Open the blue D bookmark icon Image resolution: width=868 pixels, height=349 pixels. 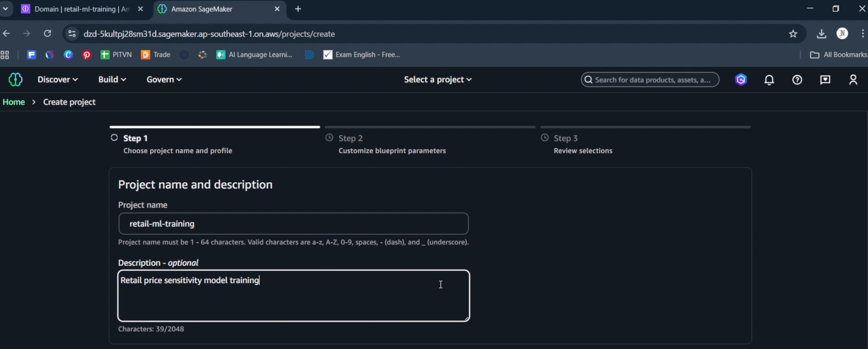[309, 55]
